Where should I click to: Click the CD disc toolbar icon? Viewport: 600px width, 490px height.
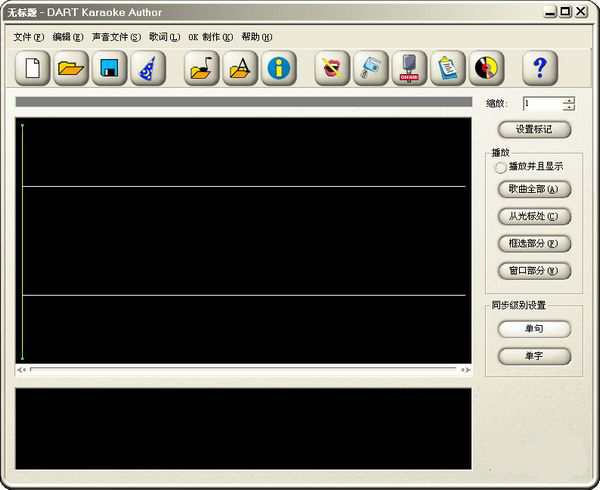click(x=486, y=68)
